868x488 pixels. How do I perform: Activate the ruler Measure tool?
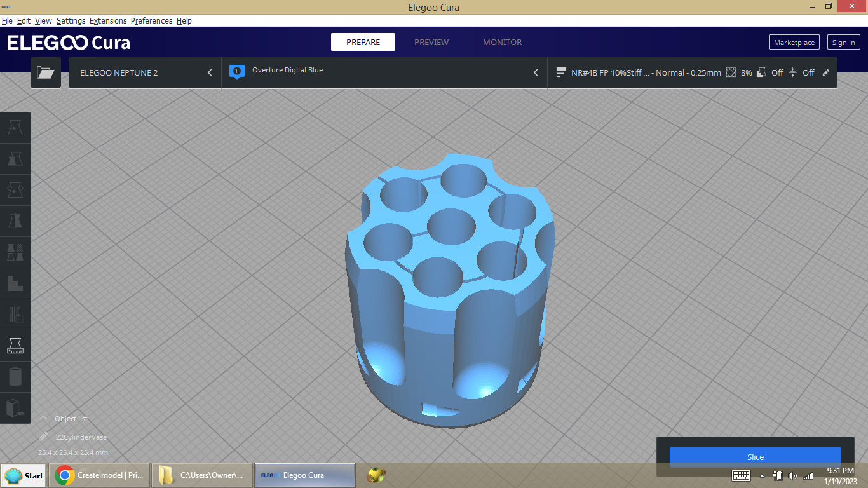point(15,346)
